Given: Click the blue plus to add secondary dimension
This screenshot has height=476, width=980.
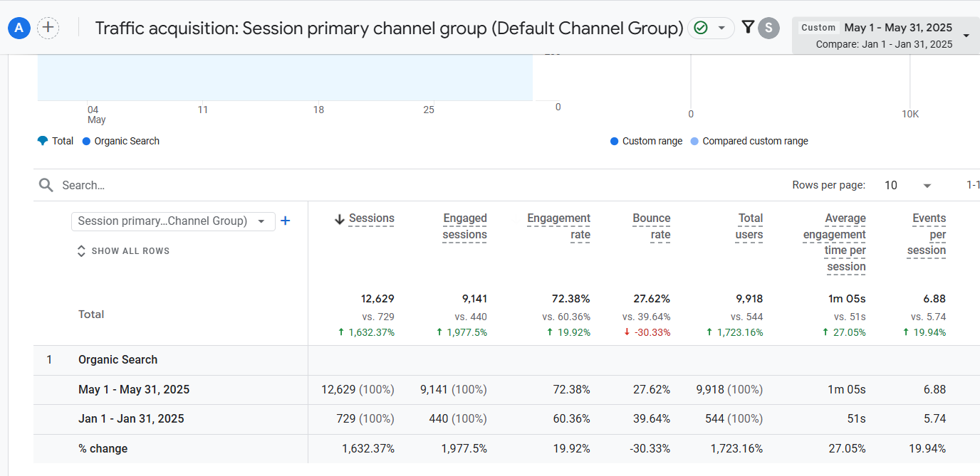Looking at the screenshot, I should pos(286,221).
